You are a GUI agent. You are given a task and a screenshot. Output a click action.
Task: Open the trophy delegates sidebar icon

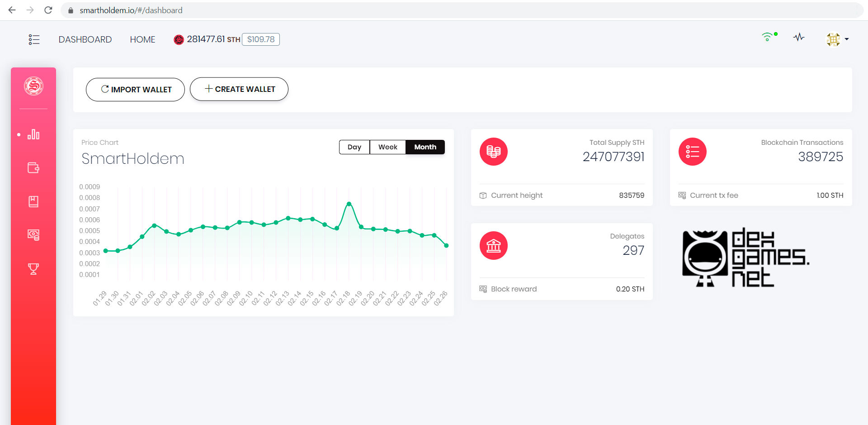[x=33, y=269]
